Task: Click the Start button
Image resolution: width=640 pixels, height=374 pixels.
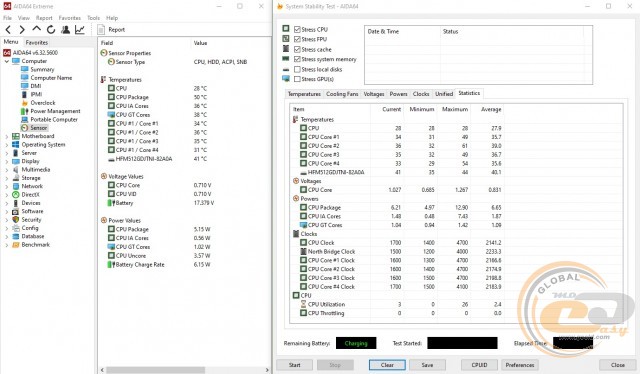Action: [x=294, y=365]
